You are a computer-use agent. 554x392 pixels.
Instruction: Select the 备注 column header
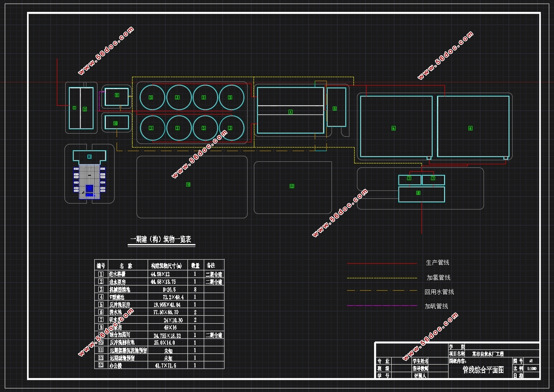211,265
